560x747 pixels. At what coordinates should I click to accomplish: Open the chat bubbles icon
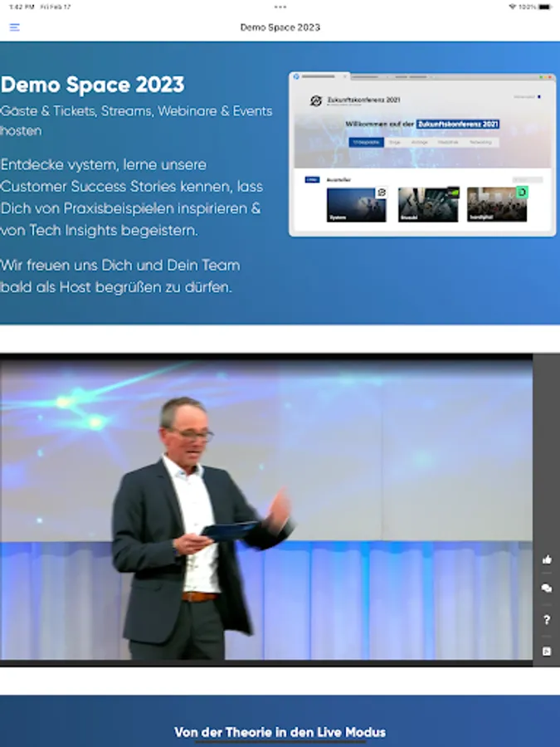(547, 588)
